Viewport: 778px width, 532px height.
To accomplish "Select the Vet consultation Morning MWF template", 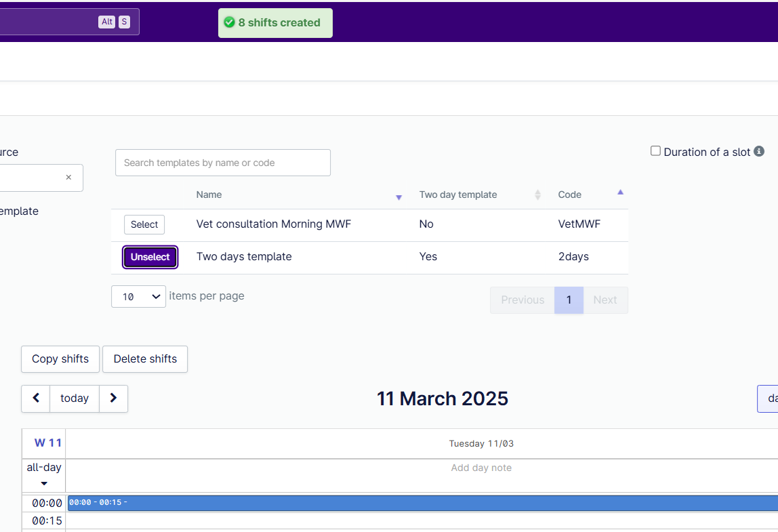I will [144, 224].
